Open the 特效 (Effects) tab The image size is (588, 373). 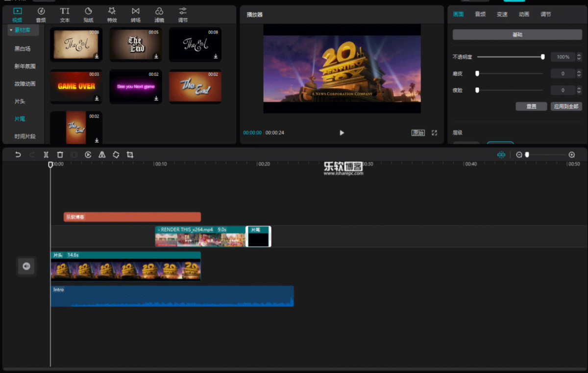click(x=112, y=14)
